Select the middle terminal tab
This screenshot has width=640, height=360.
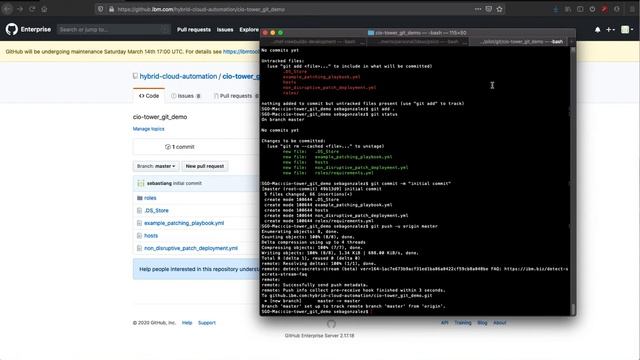point(418,42)
